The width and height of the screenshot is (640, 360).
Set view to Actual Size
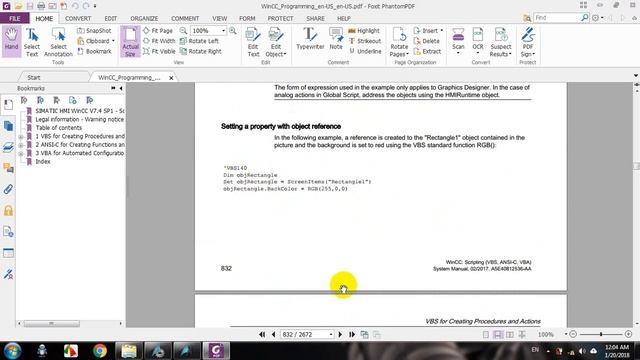point(130,41)
